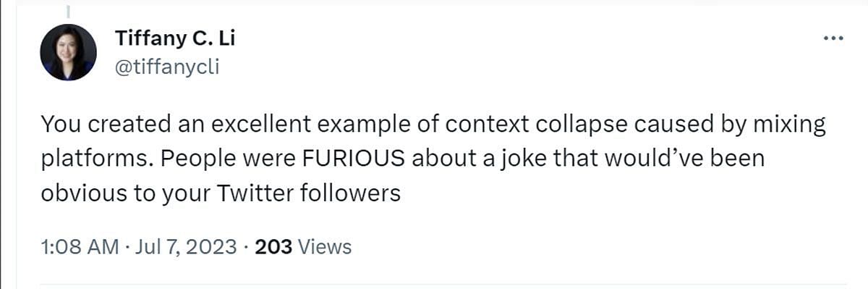Open the three-dot More options menu
Image resolution: width=868 pixels, height=289 pixels.
(x=834, y=38)
